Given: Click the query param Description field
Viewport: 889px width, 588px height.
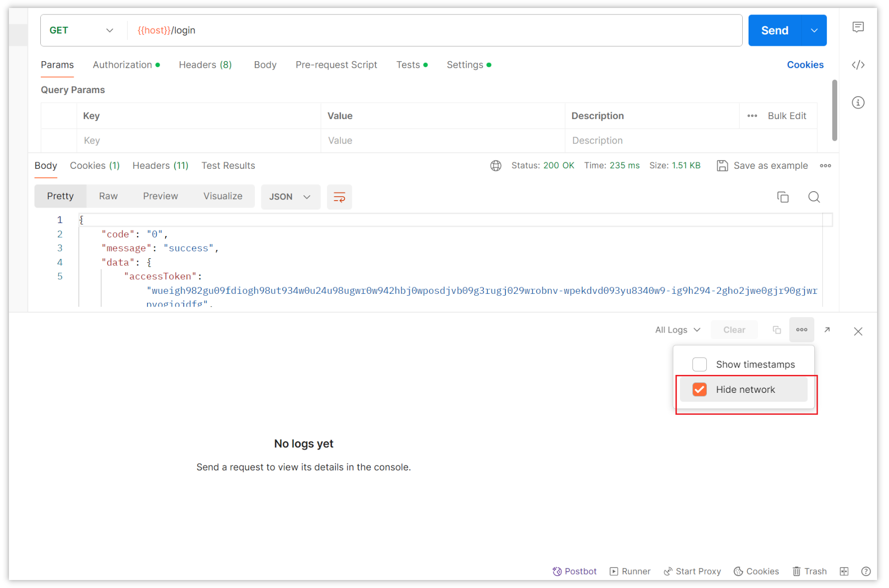Looking at the screenshot, I should click(690, 141).
